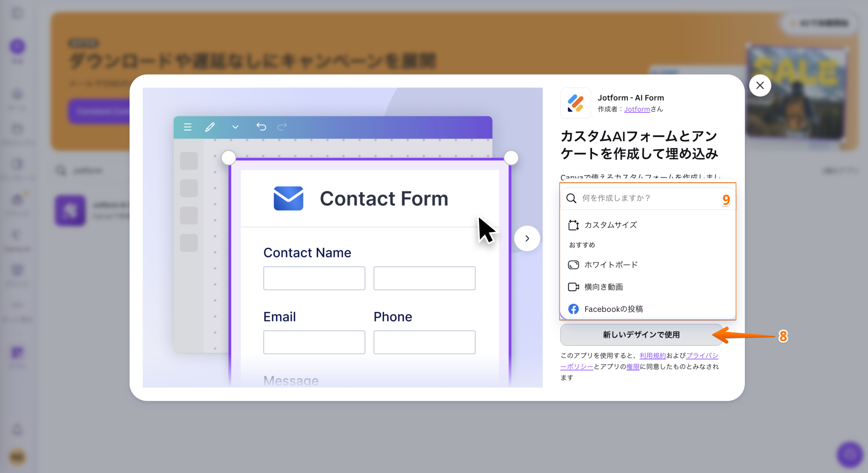
Task: Open the 利用規約 terms link
Action: click(x=653, y=356)
